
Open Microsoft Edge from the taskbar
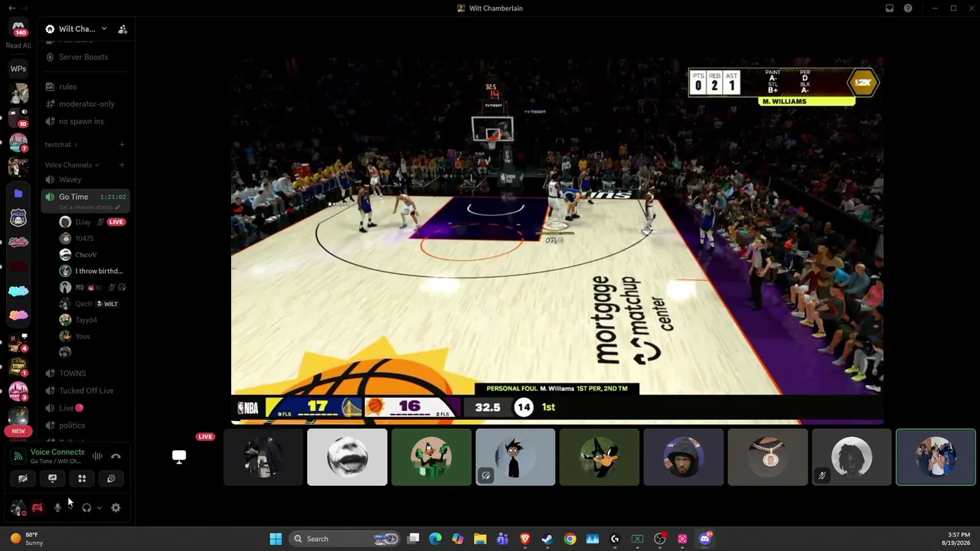coord(436,539)
